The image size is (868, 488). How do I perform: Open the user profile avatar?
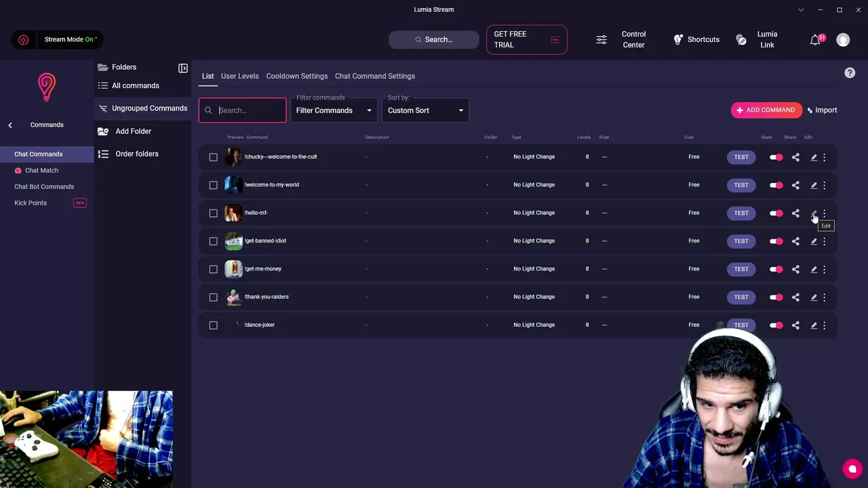click(x=843, y=40)
